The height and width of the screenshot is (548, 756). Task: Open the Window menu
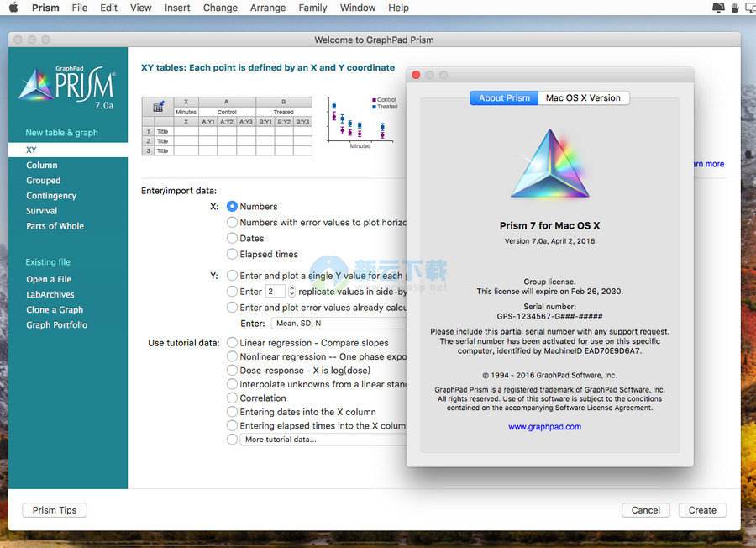[358, 8]
